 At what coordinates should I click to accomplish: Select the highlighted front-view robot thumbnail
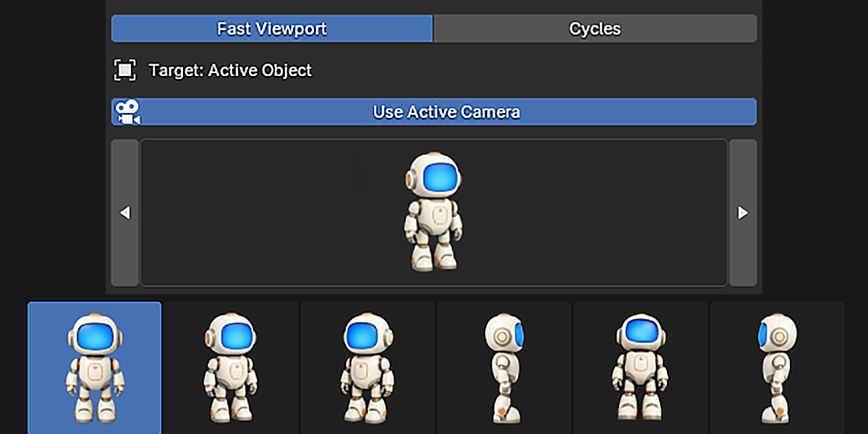[x=95, y=367]
